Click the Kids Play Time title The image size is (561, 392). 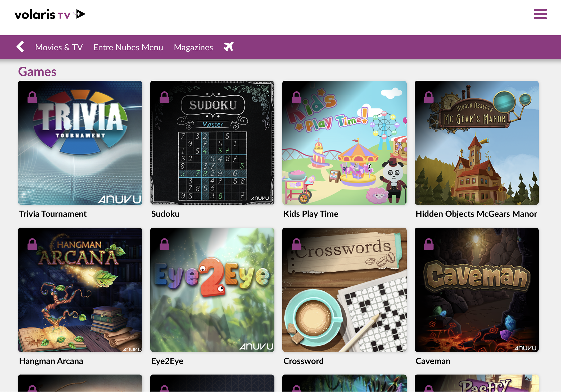click(311, 214)
